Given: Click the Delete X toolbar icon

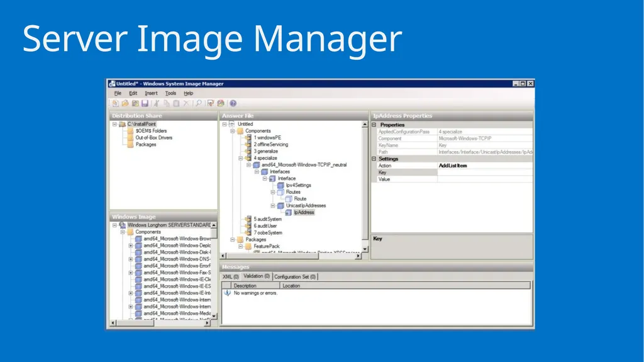Looking at the screenshot, I should (x=186, y=103).
